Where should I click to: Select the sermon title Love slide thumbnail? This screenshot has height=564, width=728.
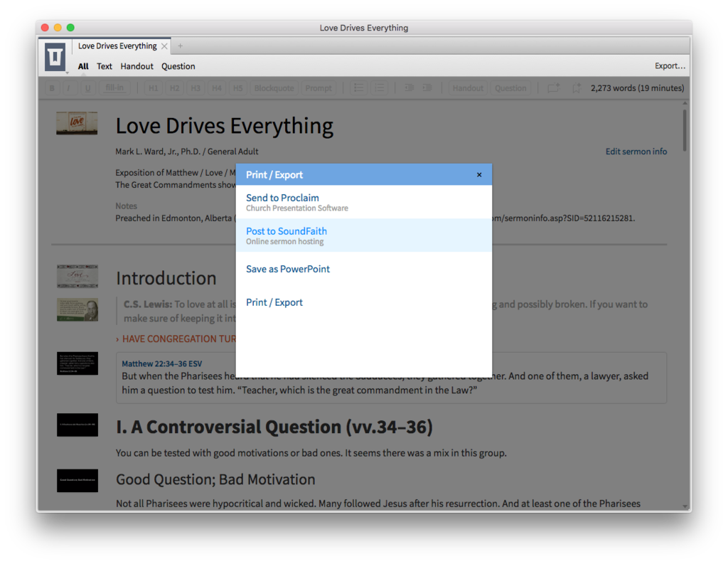[x=77, y=123]
